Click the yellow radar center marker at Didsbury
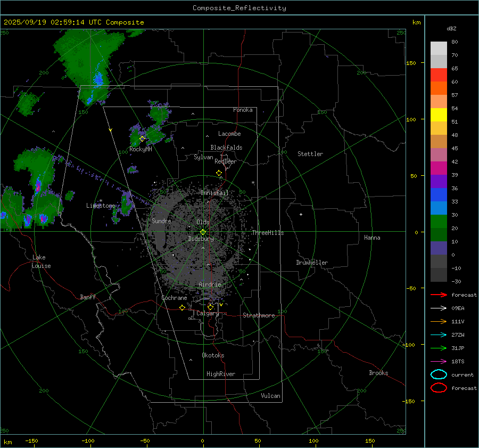 click(x=203, y=232)
